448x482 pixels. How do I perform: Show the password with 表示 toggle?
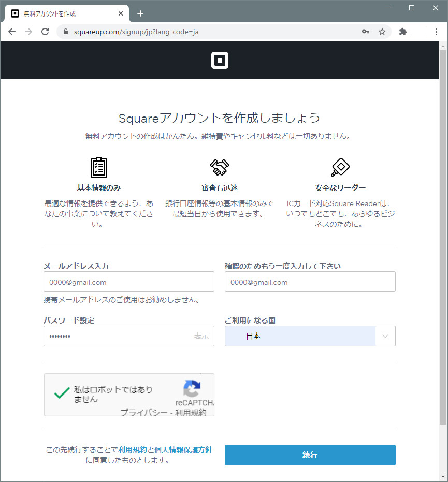point(201,336)
